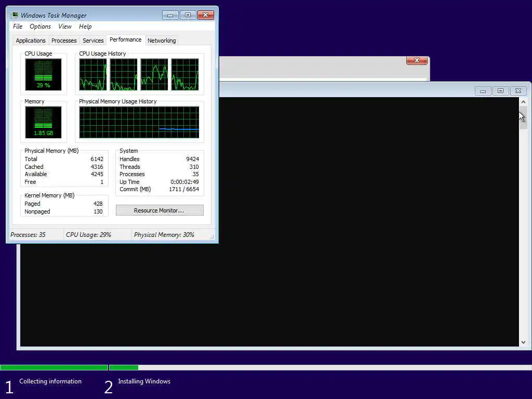This screenshot has width=532, height=399.
Task: Switch to the Processes tab
Action: (x=64, y=41)
